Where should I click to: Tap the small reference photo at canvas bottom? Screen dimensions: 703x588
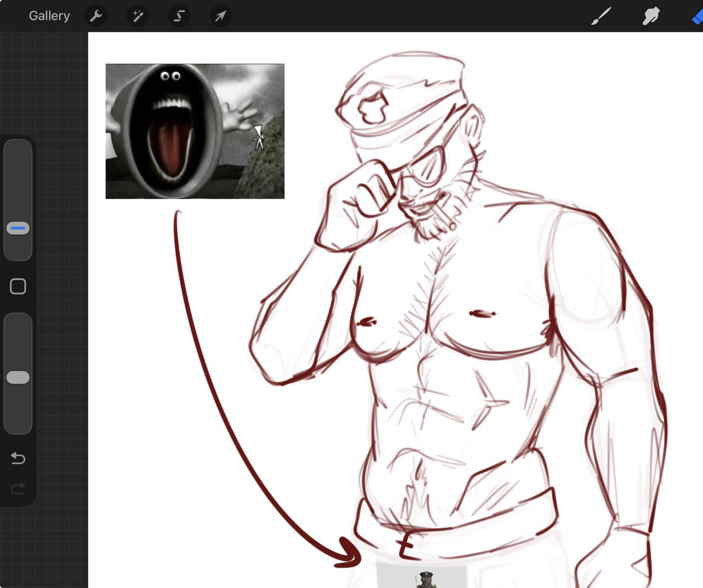tap(422, 576)
